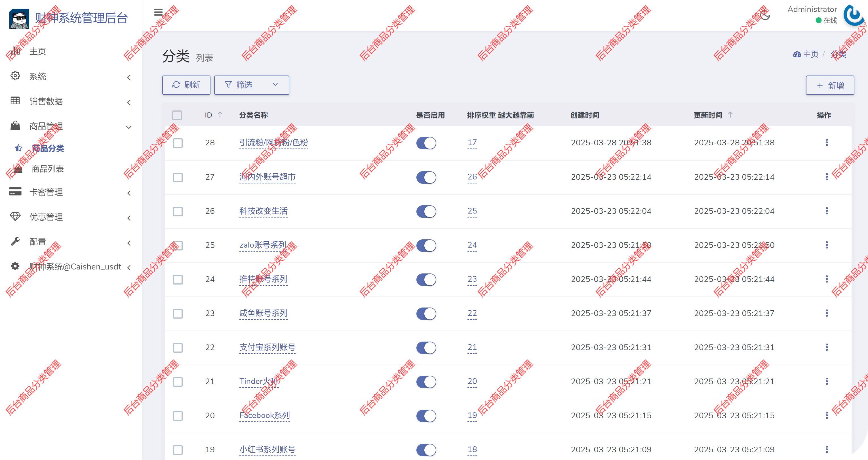The height and width of the screenshot is (460, 868).
Task: Check the row checkbox for ID 27
Action: coord(177,177)
